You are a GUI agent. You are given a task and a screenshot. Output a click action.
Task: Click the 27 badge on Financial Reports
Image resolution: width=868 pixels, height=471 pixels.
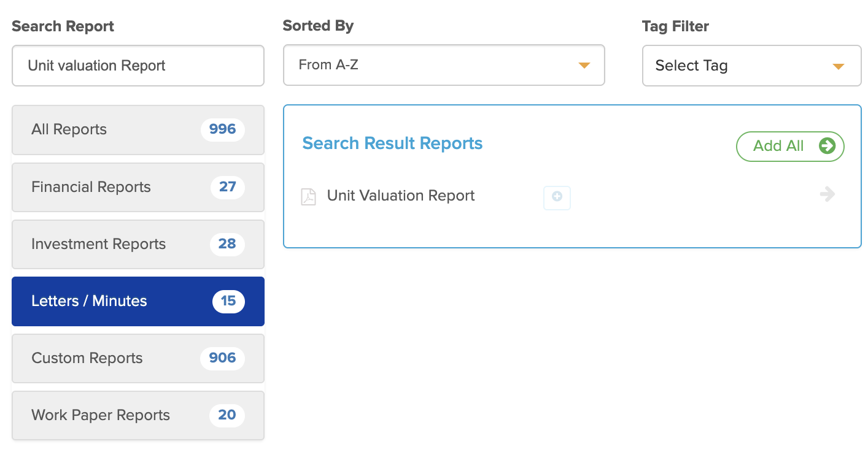tap(228, 187)
